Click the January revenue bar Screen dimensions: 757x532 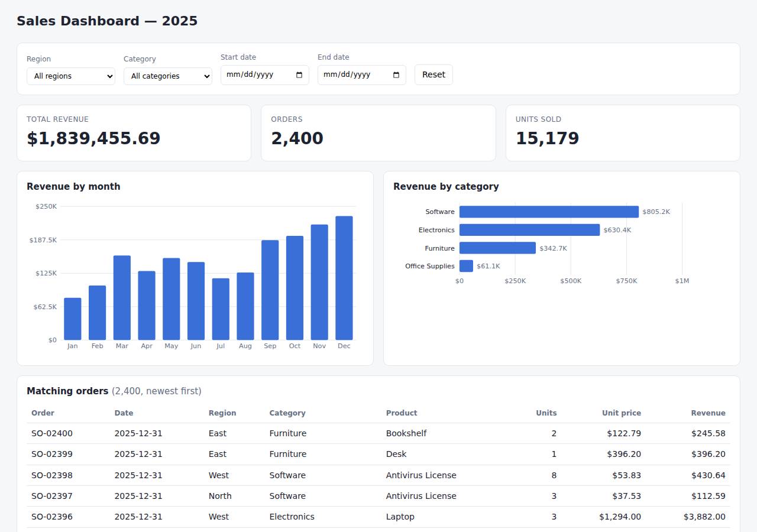pos(73,319)
